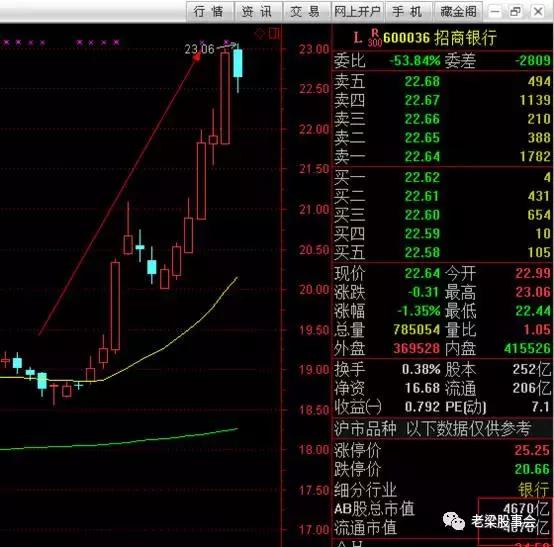Click 卖四 volume 1139
554x547 pixels.
535,100
